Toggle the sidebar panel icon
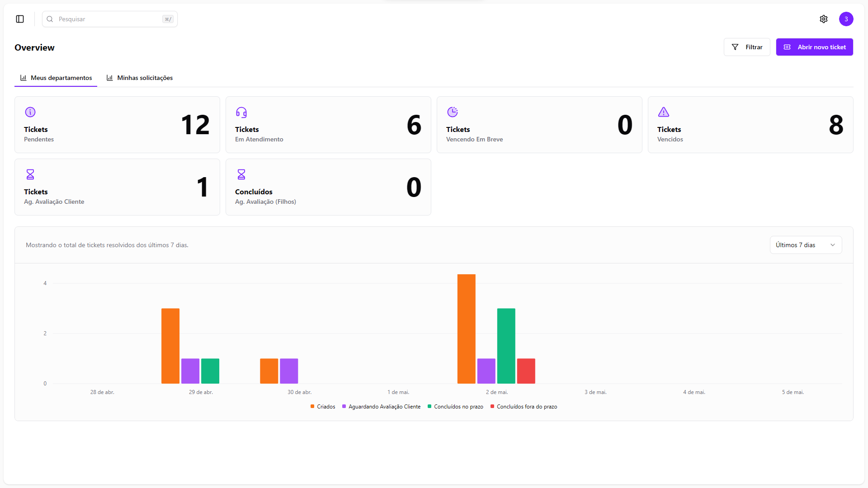 click(x=20, y=19)
